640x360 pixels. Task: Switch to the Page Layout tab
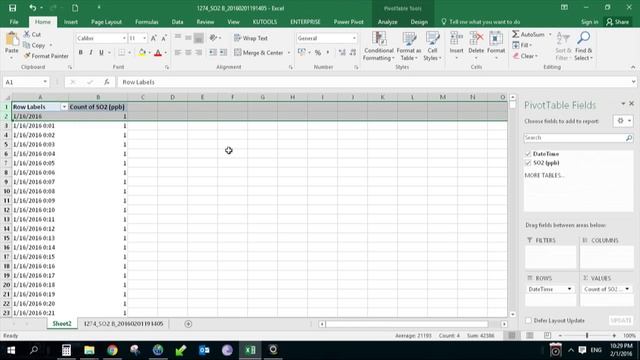coord(106,22)
